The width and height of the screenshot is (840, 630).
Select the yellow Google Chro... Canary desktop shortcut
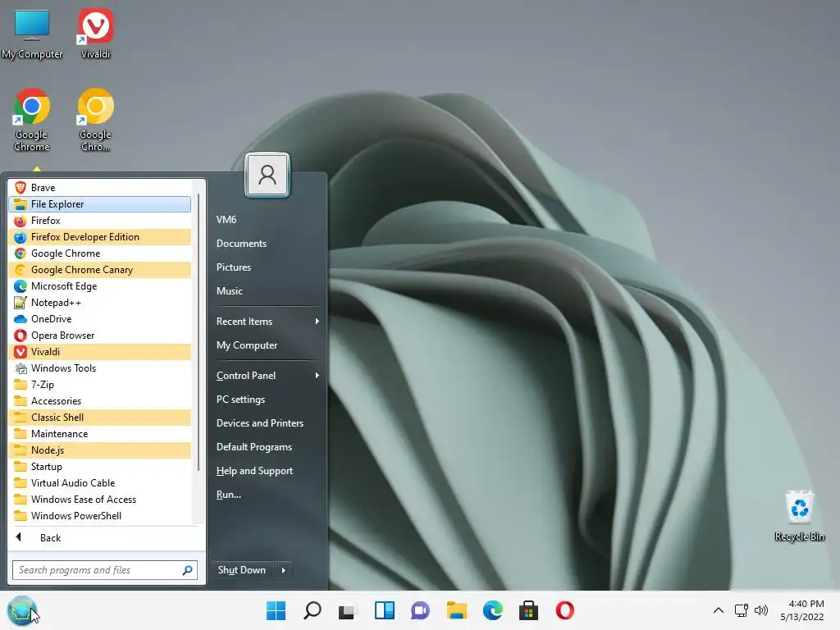[95, 120]
